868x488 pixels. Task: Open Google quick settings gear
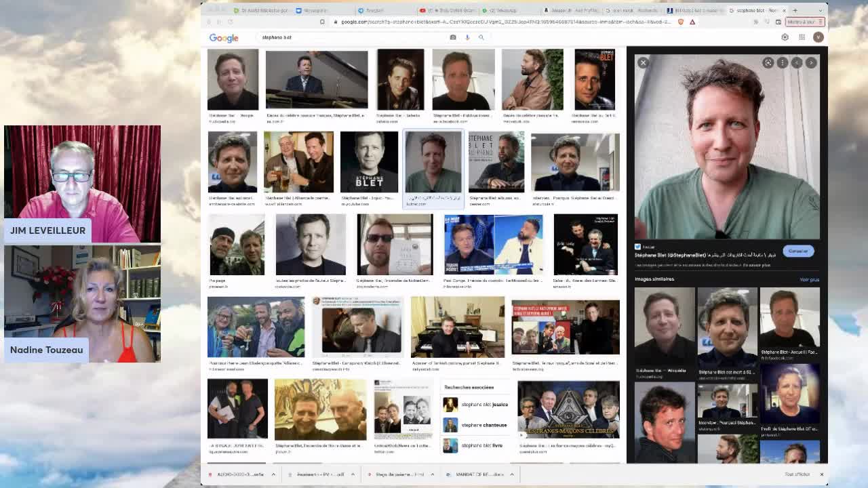point(785,37)
